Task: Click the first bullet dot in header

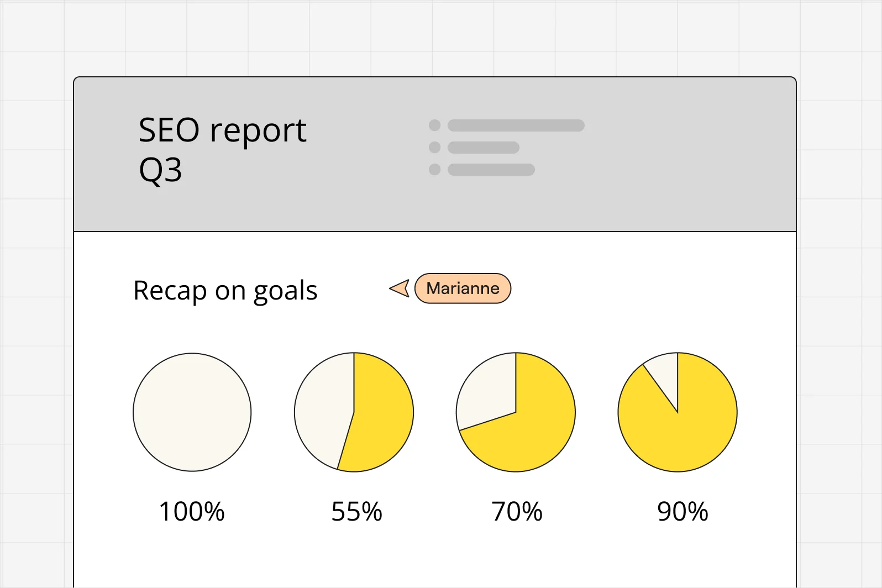Action: point(435,125)
